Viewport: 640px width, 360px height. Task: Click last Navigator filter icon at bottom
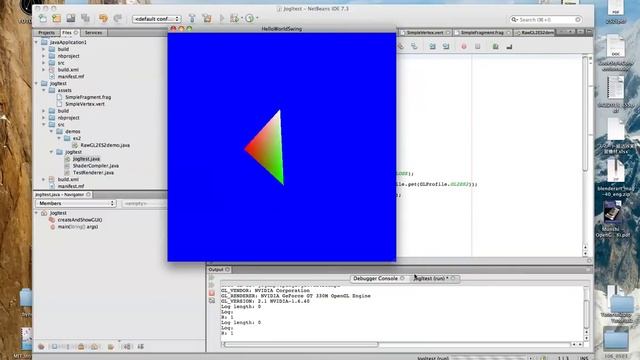(141, 347)
